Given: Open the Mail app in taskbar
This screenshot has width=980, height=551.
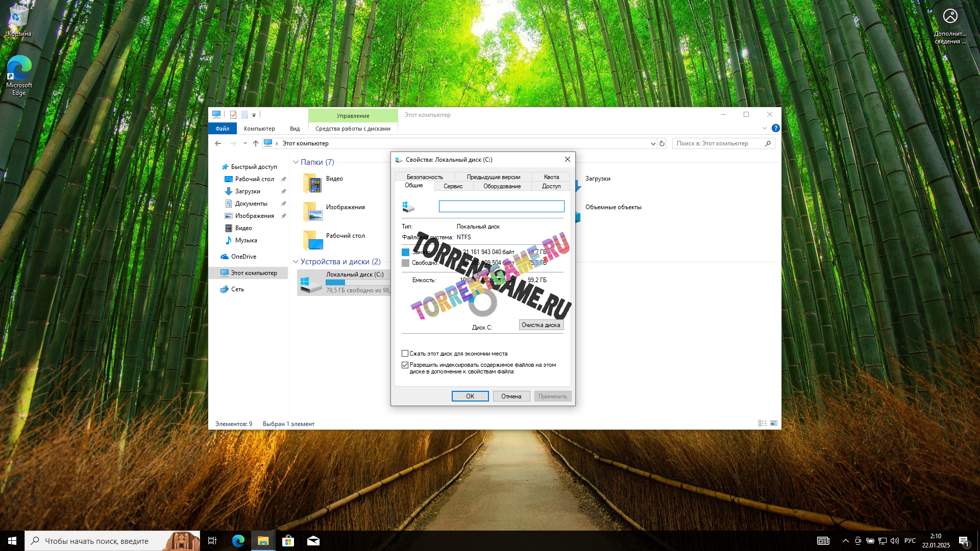Looking at the screenshot, I should [313, 541].
